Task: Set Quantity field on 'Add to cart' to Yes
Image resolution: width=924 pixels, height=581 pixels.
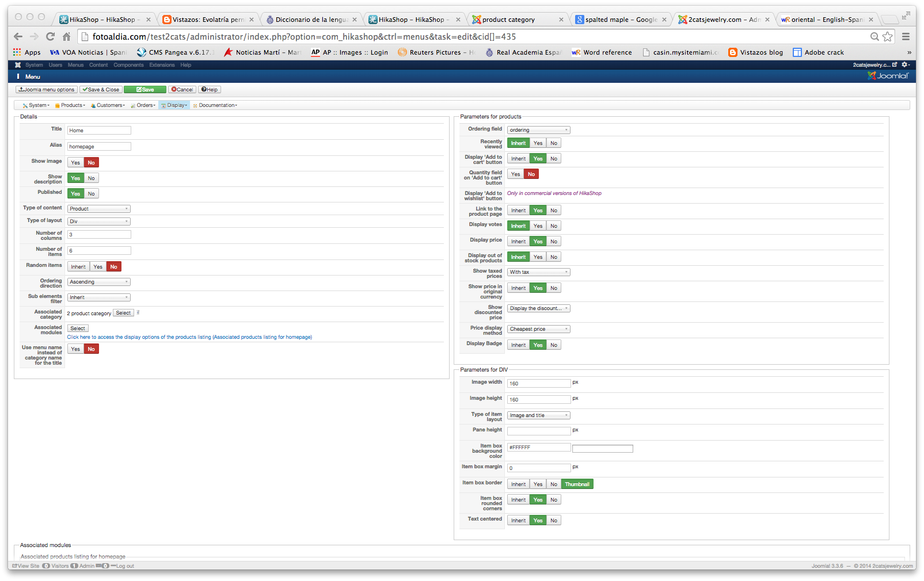Action: click(515, 174)
